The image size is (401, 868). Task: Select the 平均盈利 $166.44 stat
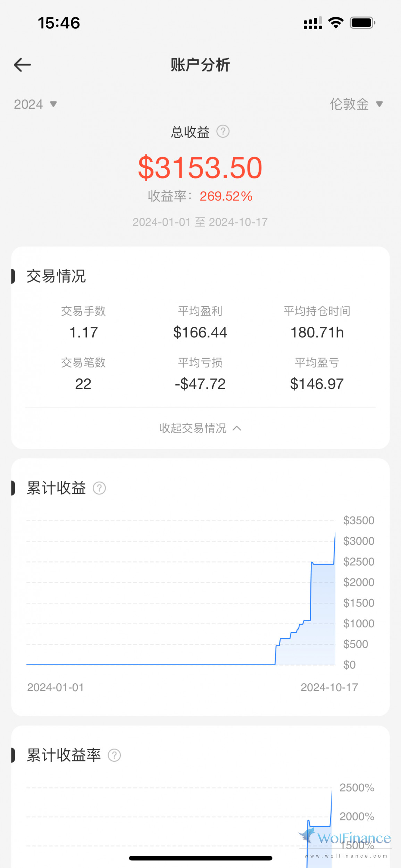click(200, 332)
